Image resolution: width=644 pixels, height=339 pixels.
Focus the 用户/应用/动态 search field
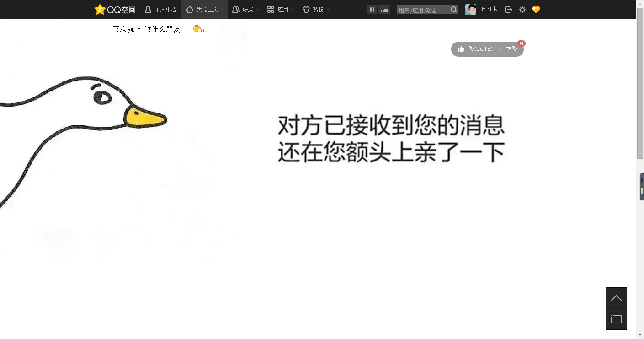(423, 10)
